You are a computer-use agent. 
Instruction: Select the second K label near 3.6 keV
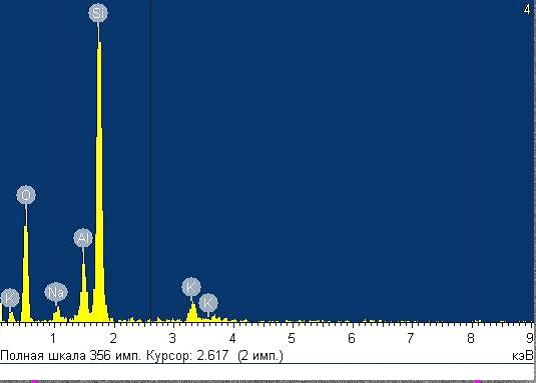(x=208, y=303)
